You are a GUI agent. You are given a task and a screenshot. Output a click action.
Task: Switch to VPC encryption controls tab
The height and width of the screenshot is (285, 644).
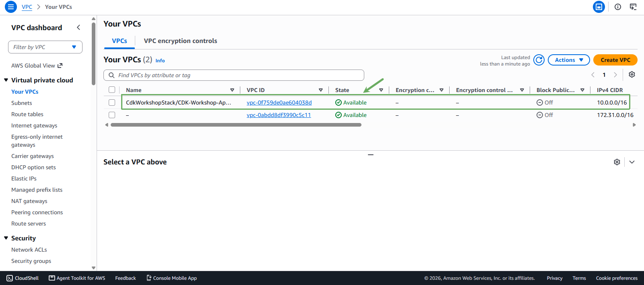pos(180,41)
